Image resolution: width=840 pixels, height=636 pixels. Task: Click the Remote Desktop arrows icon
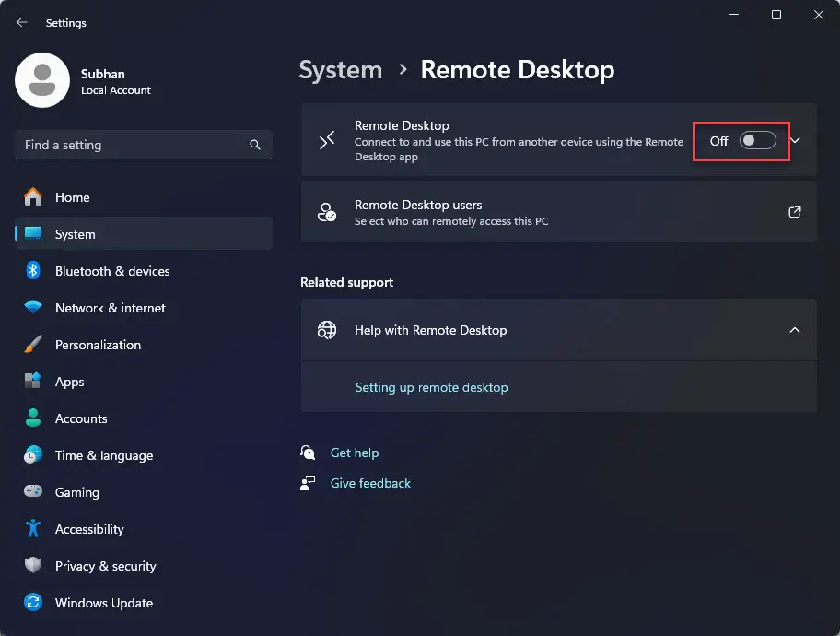point(327,140)
